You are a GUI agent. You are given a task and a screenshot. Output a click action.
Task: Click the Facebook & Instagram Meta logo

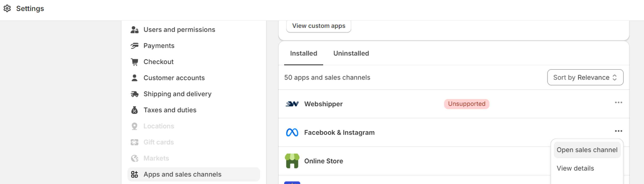pyautogui.click(x=292, y=132)
